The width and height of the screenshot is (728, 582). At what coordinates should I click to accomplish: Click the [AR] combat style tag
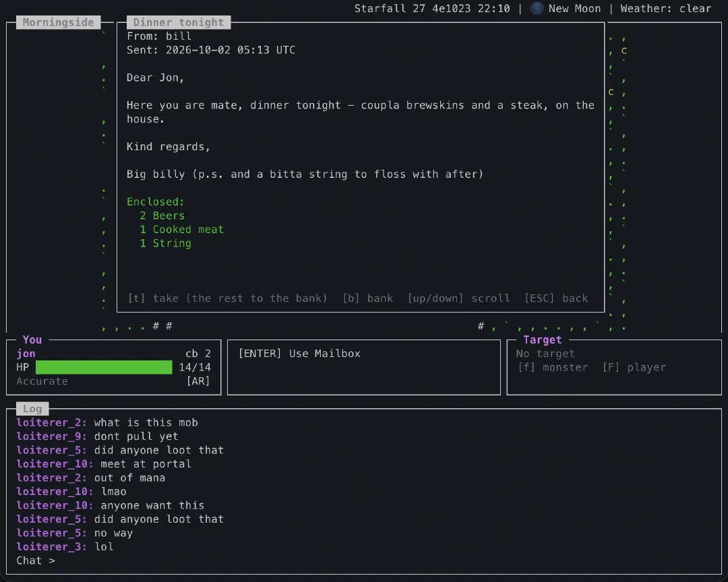198,381
